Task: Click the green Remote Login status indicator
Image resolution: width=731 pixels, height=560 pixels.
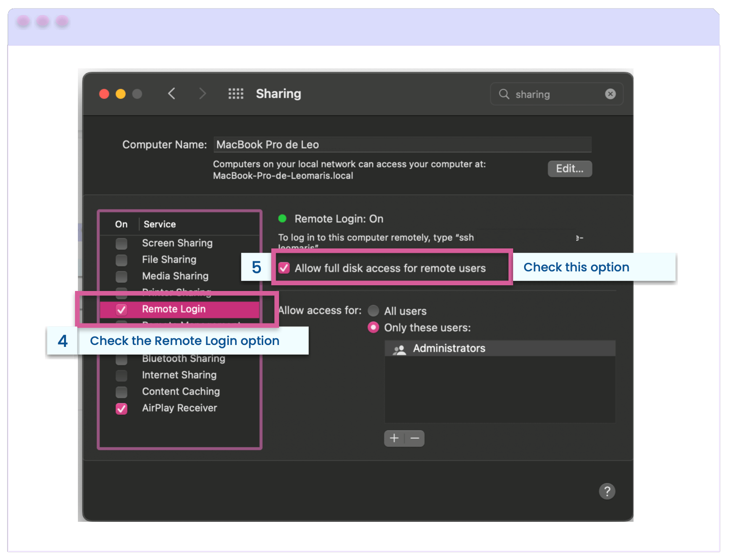Action: tap(282, 218)
